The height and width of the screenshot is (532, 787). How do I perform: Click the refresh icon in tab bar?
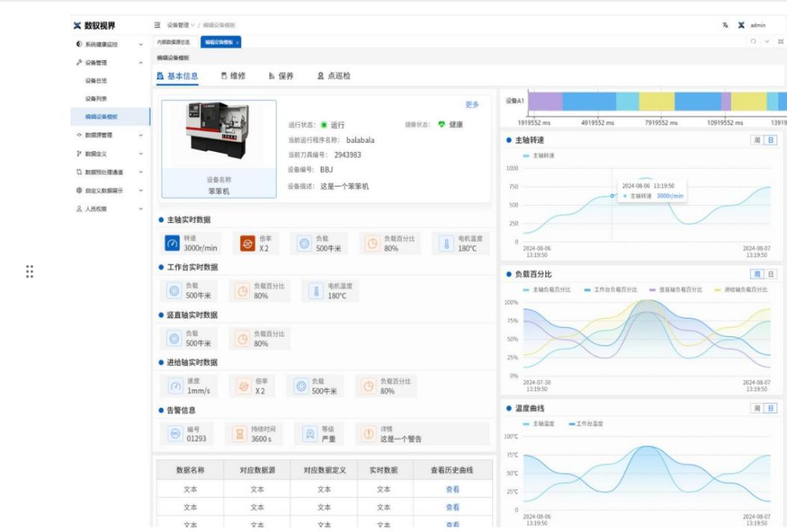click(x=753, y=42)
